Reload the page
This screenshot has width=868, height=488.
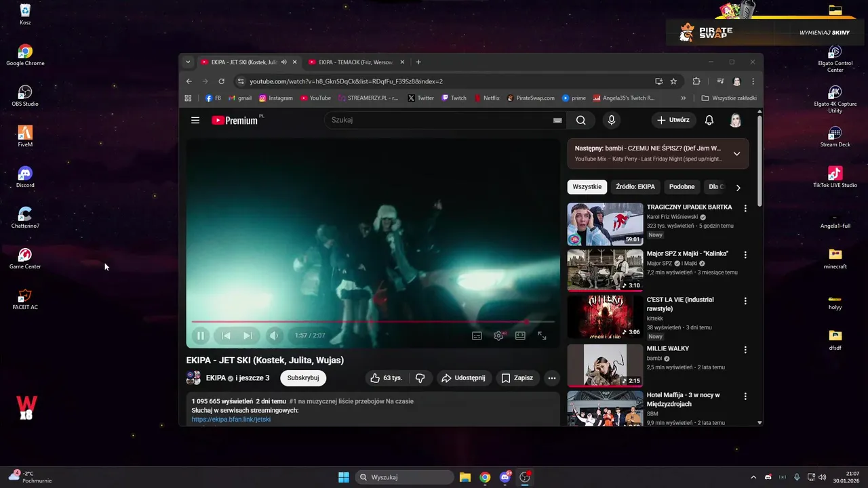point(221,81)
